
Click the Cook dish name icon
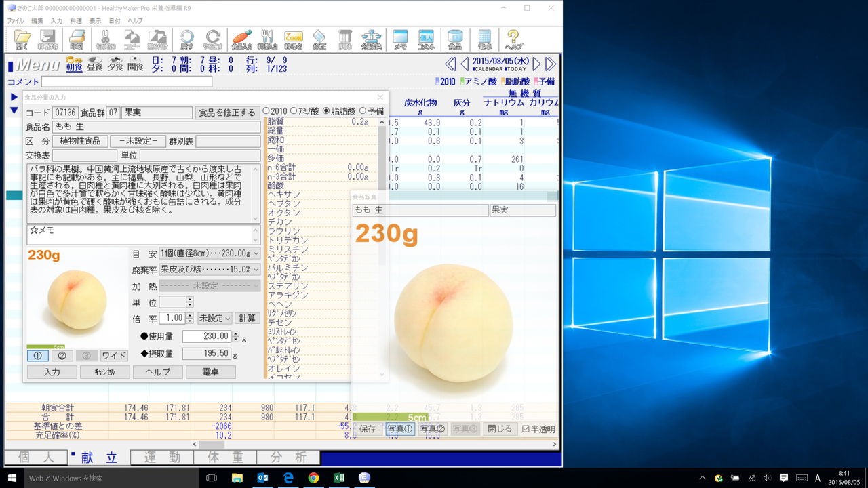point(294,40)
